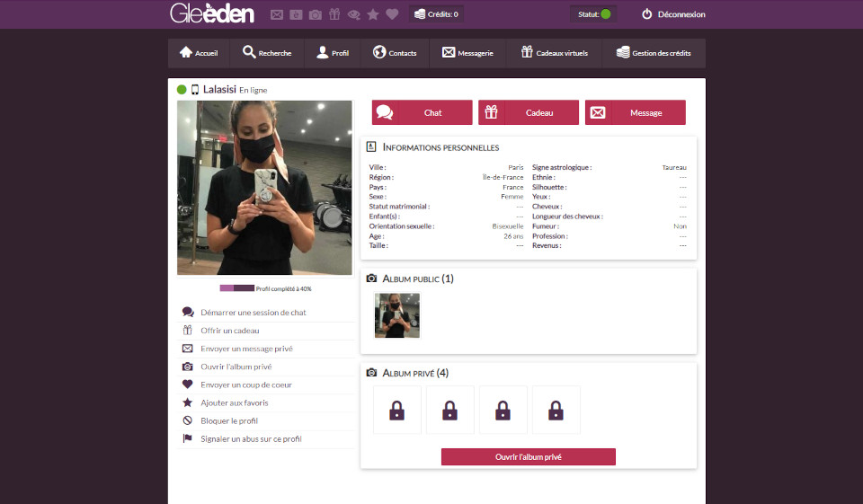Click Envoyer un coup de coeur
The image size is (863, 504).
coord(246,385)
